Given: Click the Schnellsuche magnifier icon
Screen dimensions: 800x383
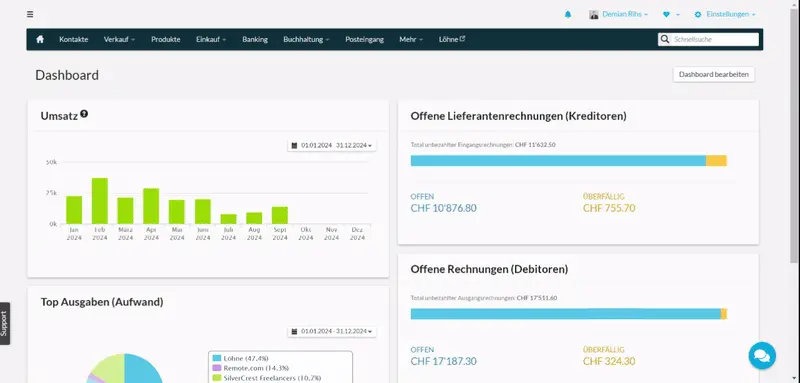Looking at the screenshot, I should point(664,39).
